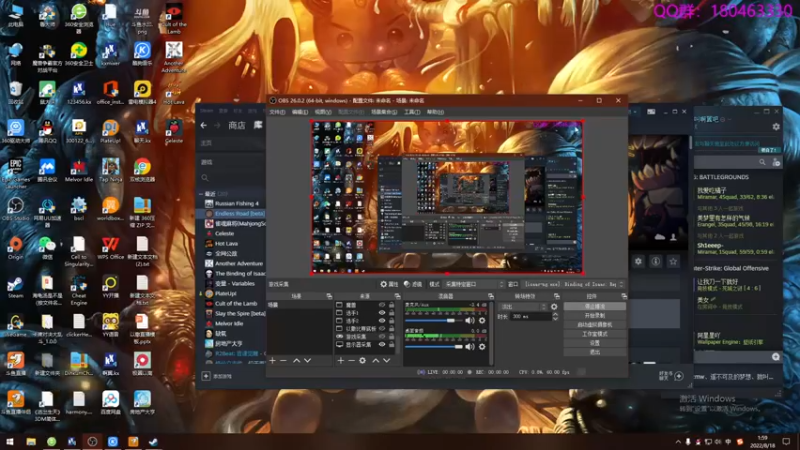Pop out the 控件 dock using its header icon
Screen dimensions: 800x450
[x=623, y=296]
